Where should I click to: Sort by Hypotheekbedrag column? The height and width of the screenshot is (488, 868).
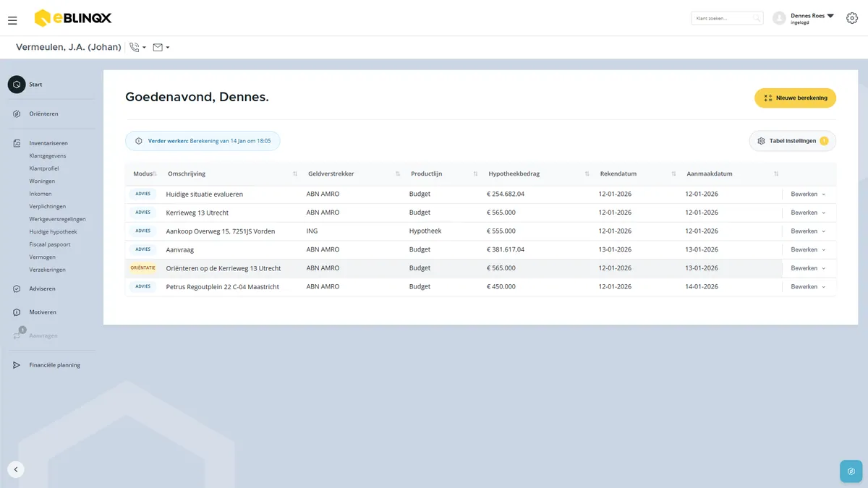point(587,174)
